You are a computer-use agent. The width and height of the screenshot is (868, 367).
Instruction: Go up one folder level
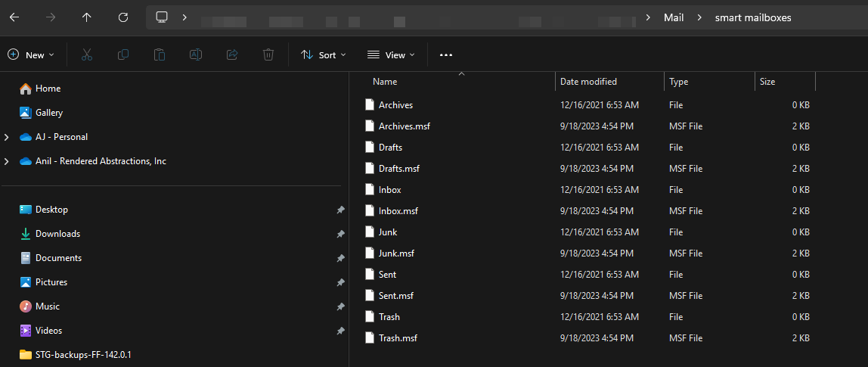(87, 17)
